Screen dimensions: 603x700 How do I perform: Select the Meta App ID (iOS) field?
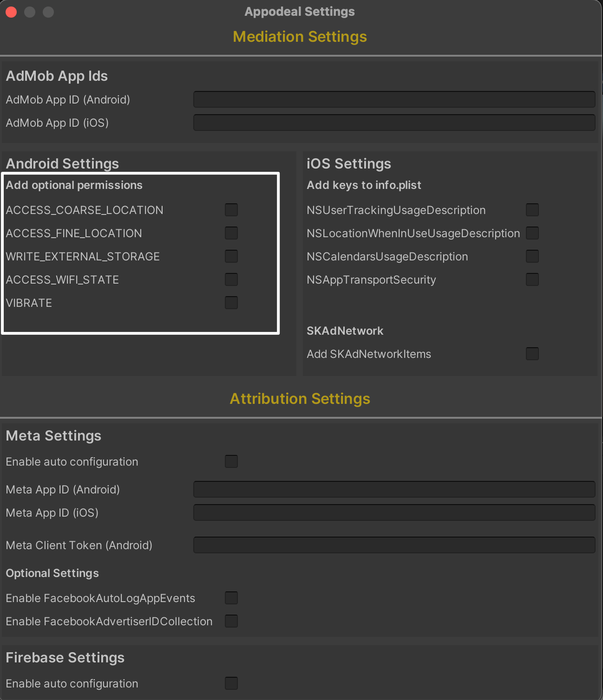(394, 512)
